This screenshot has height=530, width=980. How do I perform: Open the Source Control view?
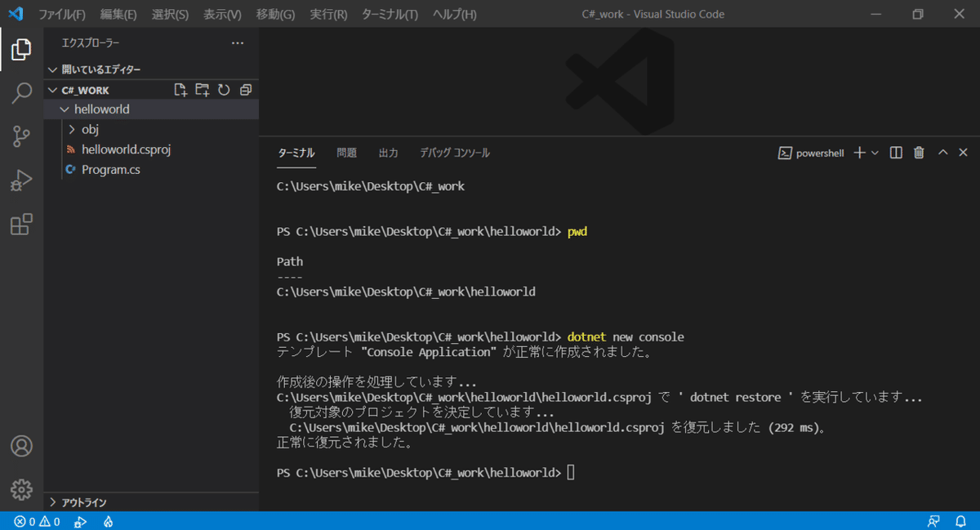(21, 136)
